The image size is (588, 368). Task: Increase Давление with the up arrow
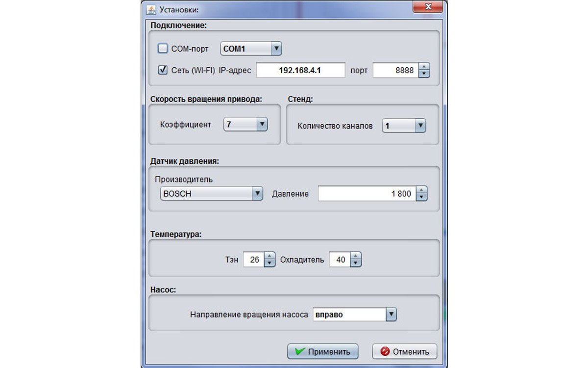tap(421, 190)
